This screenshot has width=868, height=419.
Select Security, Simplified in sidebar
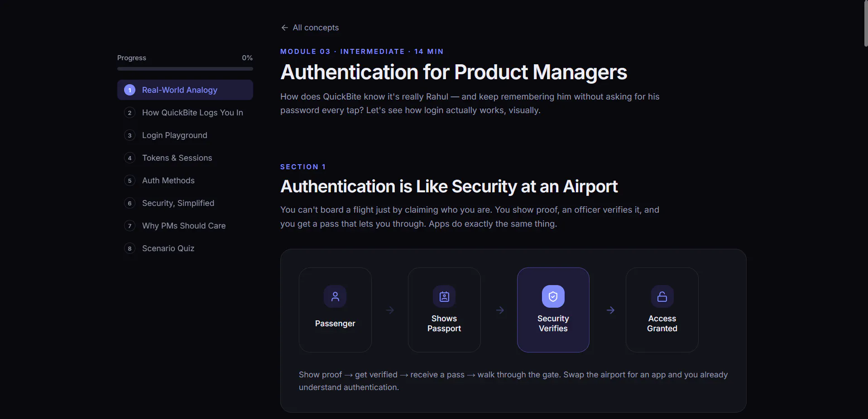tap(185, 203)
